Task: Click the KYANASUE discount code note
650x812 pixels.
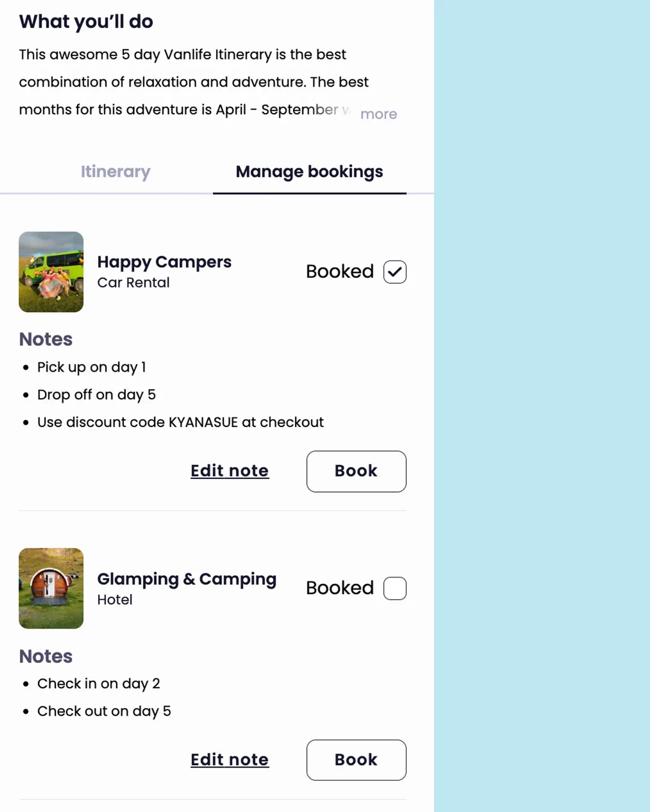Action: 181,422
